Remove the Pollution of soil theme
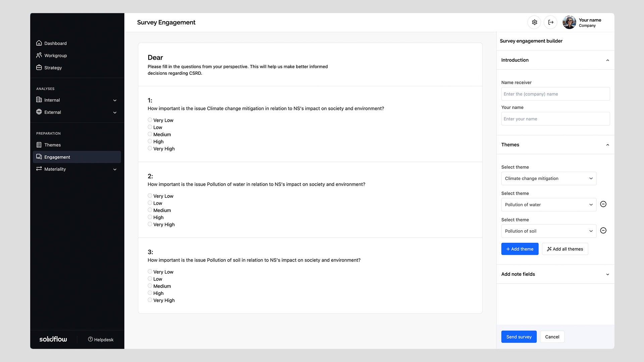The image size is (644, 362). 603,231
